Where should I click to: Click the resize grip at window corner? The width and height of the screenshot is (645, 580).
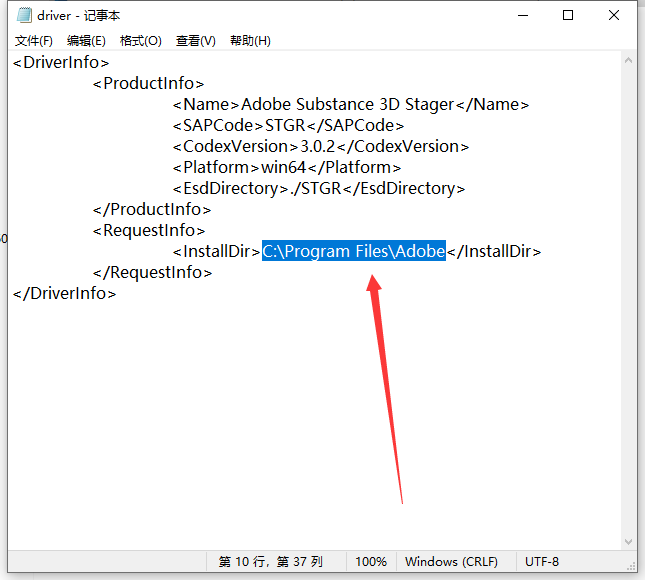[x=631, y=568]
